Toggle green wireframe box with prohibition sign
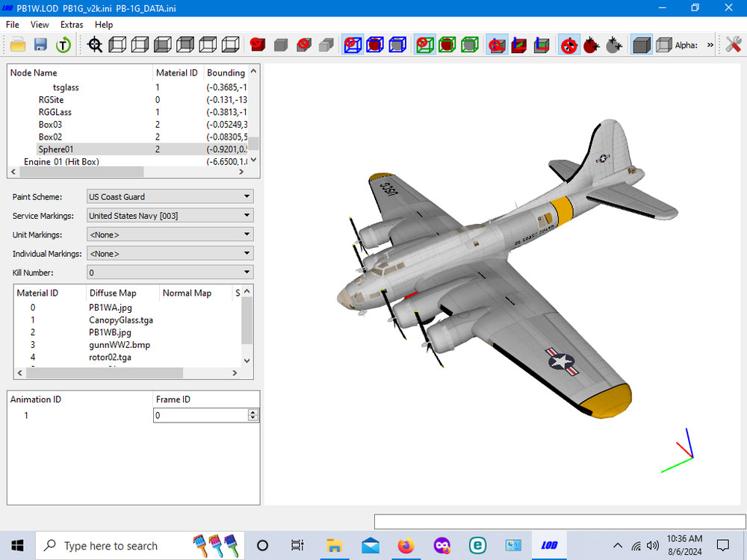Screen dimensions: 747x560 click(424, 46)
